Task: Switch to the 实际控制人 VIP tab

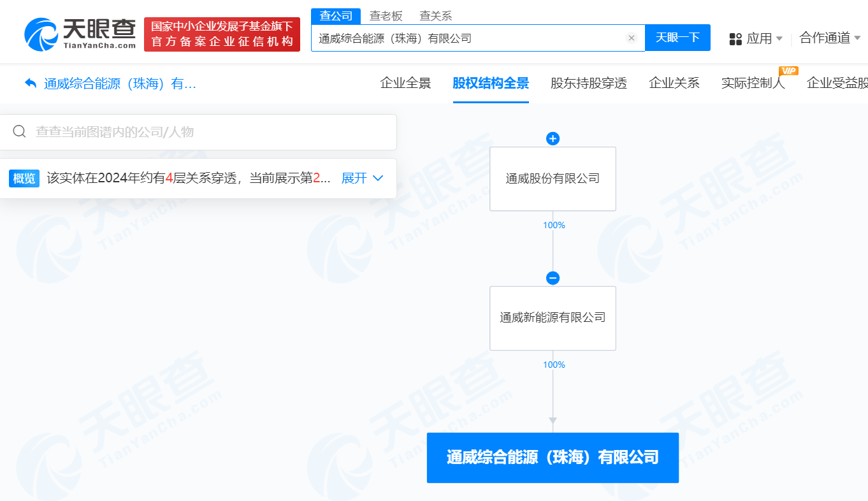Action: point(753,83)
